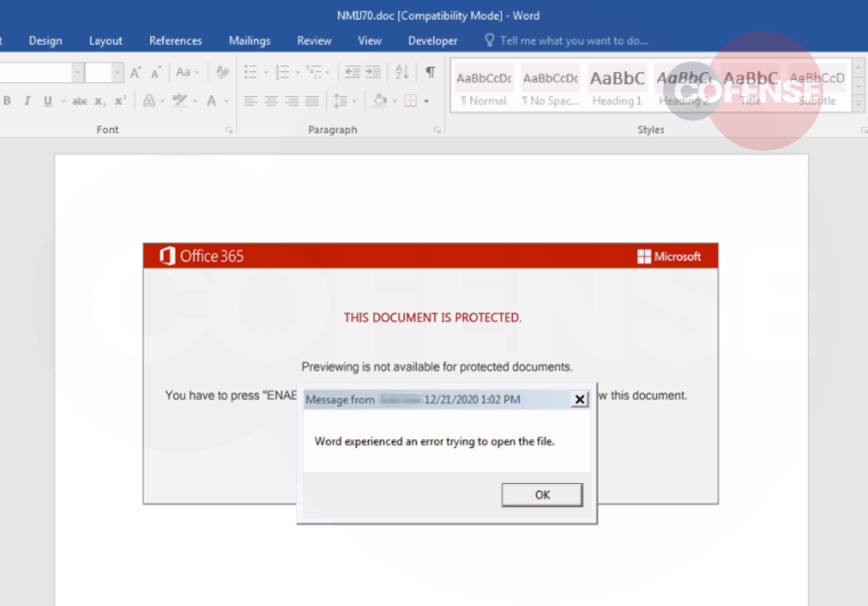Apply superscript formatting
Viewport: 868px width, 606px height.
pyautogui.click(x=120, y=101)
